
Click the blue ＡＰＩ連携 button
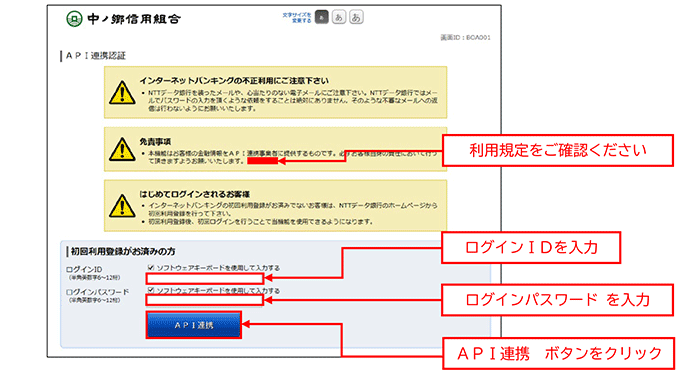[193, 325]
